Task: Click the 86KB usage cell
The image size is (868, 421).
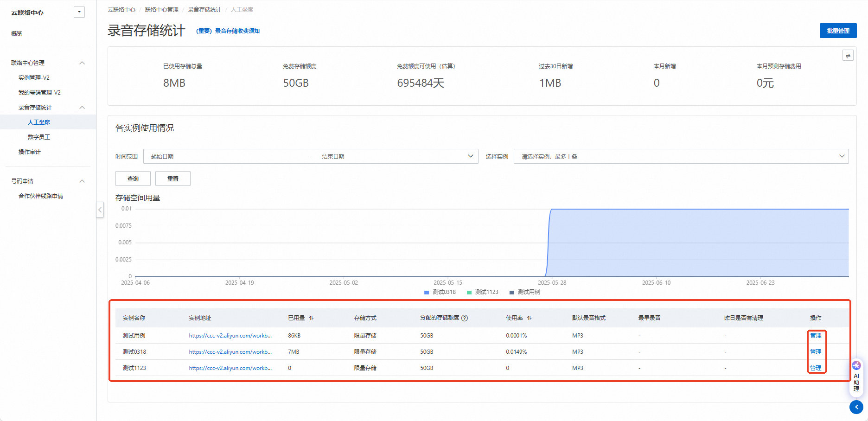Action: coord(294,336)
